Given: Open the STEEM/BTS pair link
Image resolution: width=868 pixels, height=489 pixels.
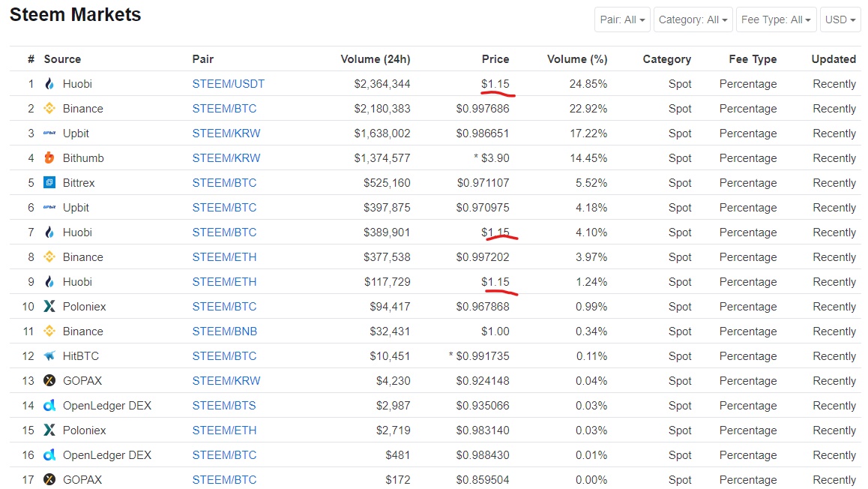Looking at the screenshot, I should [x=224, y=406].
